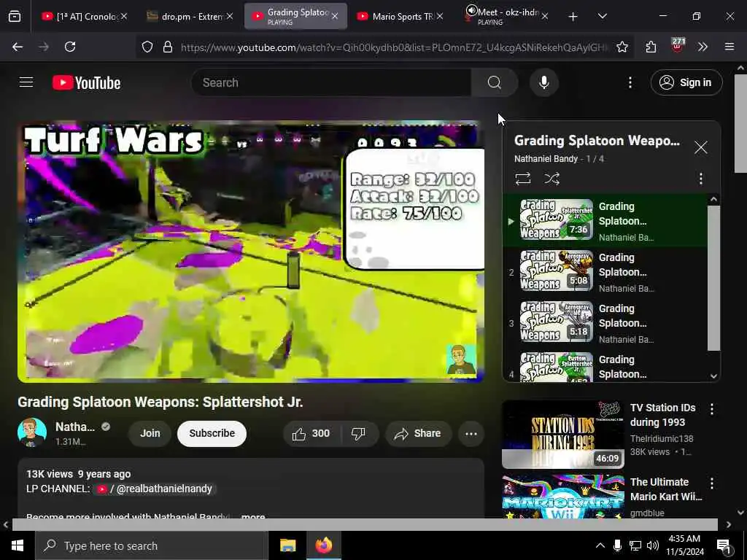Open the Firefox application menu
747x560 pixels.
tap(729, 47)
